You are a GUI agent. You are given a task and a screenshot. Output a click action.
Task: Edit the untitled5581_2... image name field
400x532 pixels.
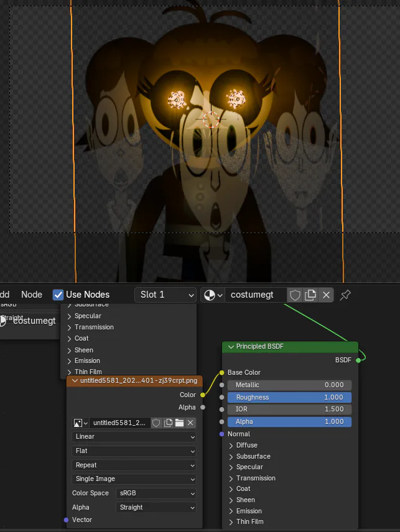click(119, 423)
